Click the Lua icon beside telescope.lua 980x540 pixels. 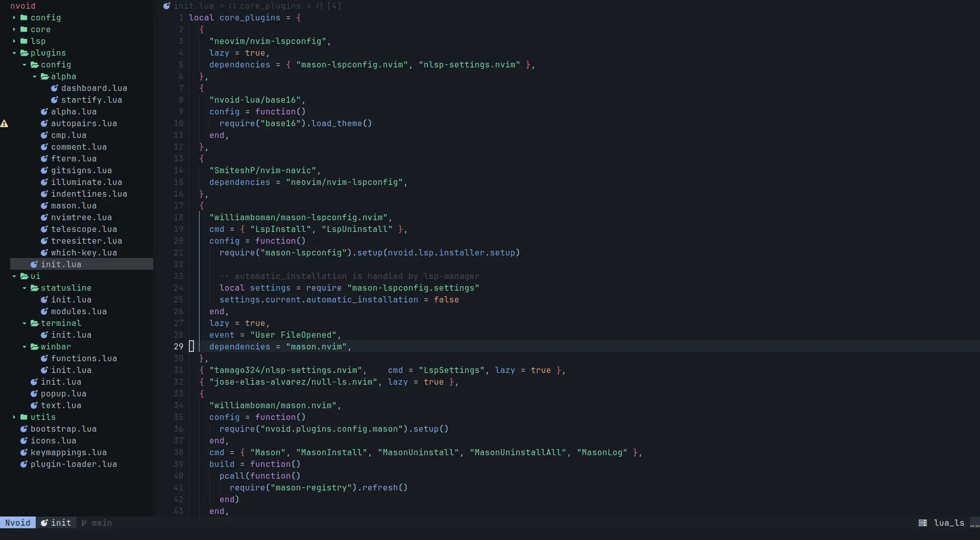pyautogui.click(x=44, y=229)
